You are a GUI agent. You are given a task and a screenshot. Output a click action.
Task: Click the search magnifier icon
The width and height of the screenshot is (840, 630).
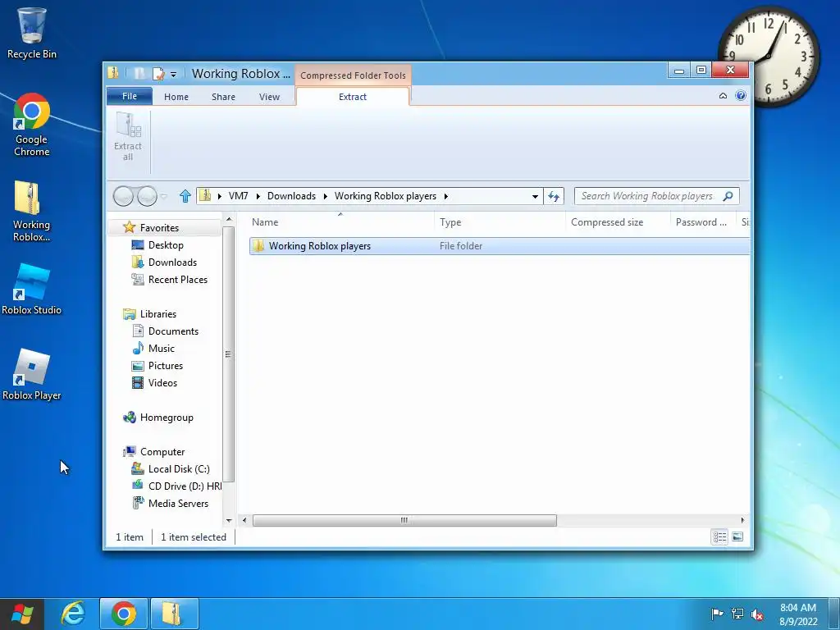[728, 196]
